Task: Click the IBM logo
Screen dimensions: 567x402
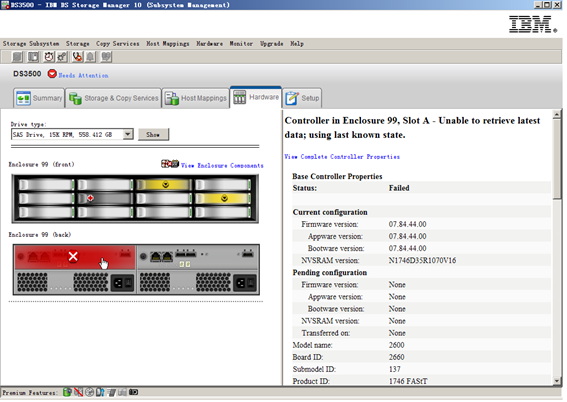Action: click(x=533, y=24)
